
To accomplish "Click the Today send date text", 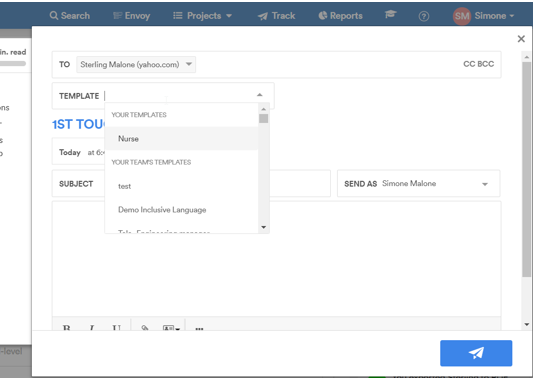I will [x=70, y=152].
